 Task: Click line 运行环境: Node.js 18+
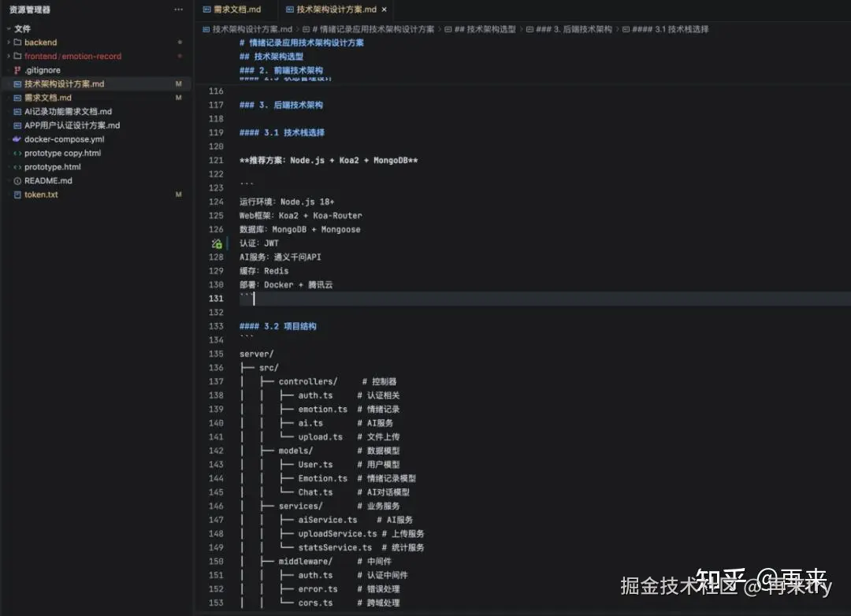[x=287, y=202]
